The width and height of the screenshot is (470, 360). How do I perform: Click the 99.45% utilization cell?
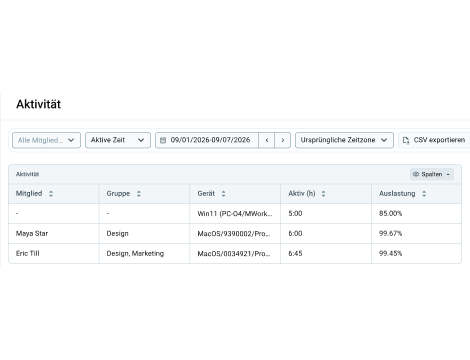pos(416,253)
